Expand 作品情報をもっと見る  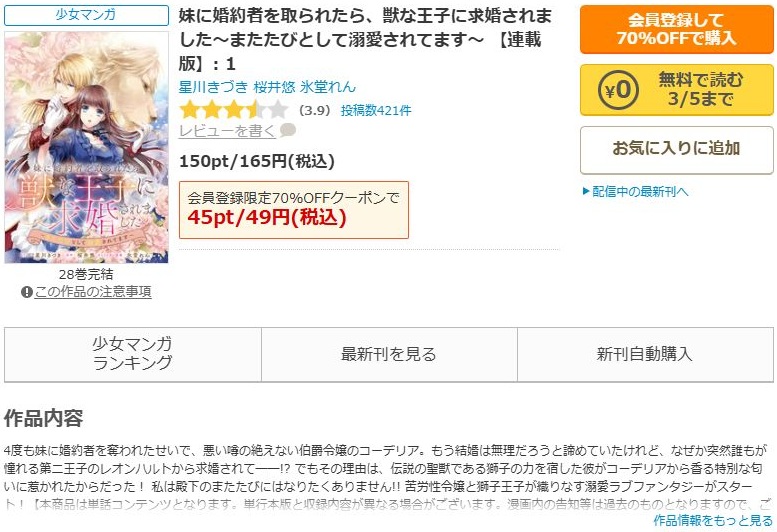(713, 520)
